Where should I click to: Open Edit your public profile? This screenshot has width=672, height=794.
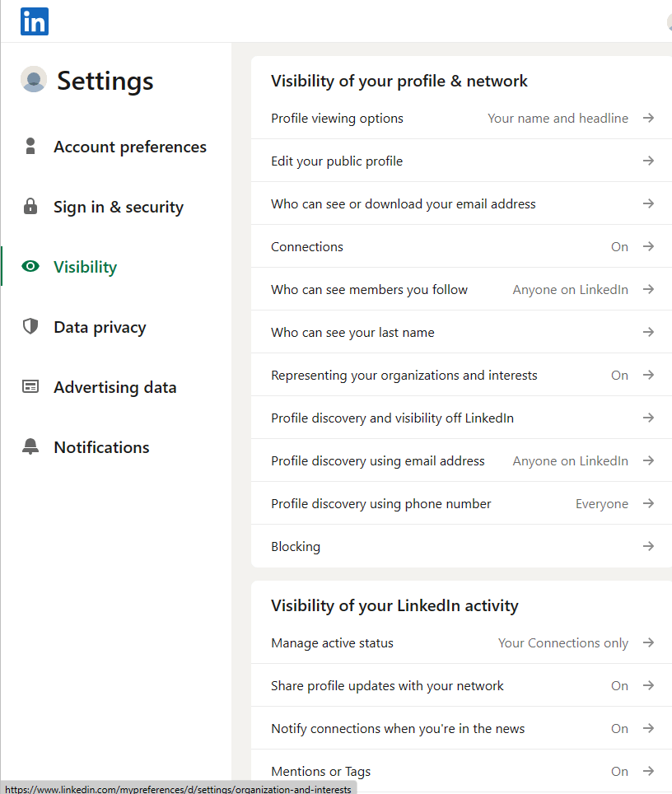click(461, 161)
